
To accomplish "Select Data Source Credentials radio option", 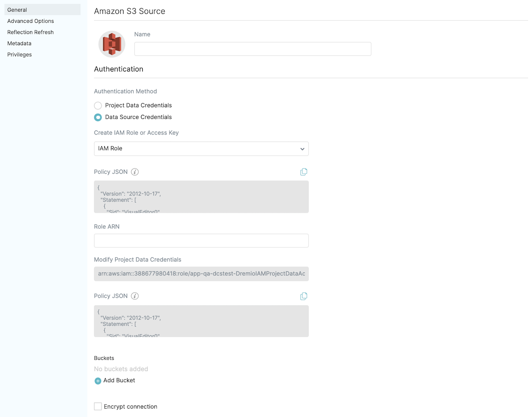I will pyautogui.click(x=98, y=117).
